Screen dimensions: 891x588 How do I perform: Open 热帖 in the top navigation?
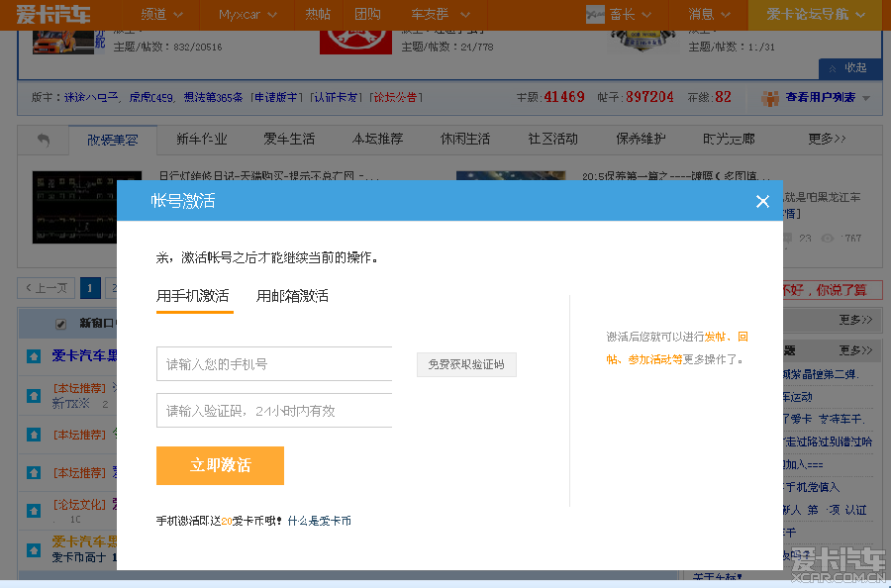coord(318,14)
